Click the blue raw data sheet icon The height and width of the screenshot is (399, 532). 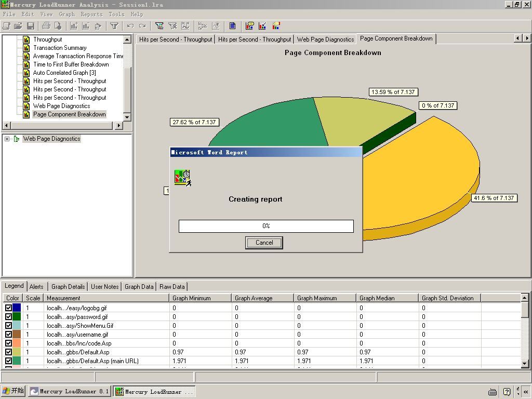click(232, 26)
